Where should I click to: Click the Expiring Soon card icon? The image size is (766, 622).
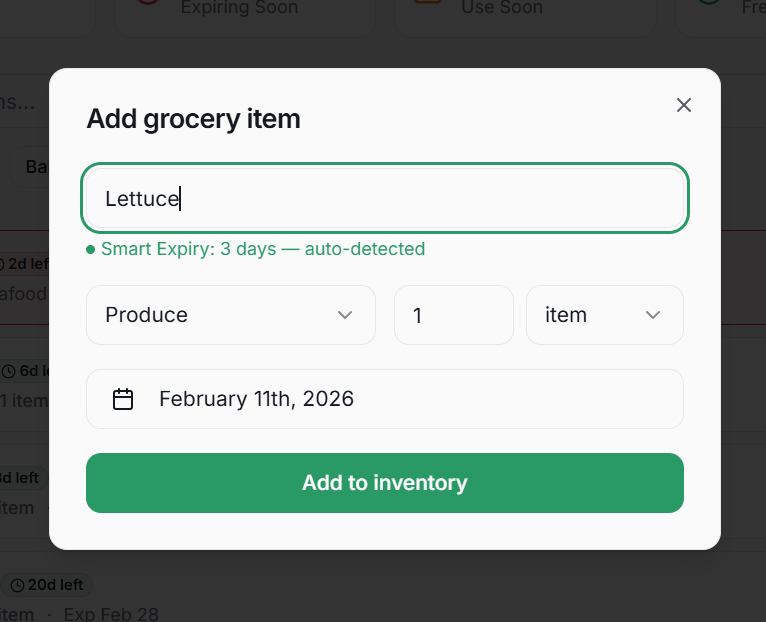(x=148, y=5)
